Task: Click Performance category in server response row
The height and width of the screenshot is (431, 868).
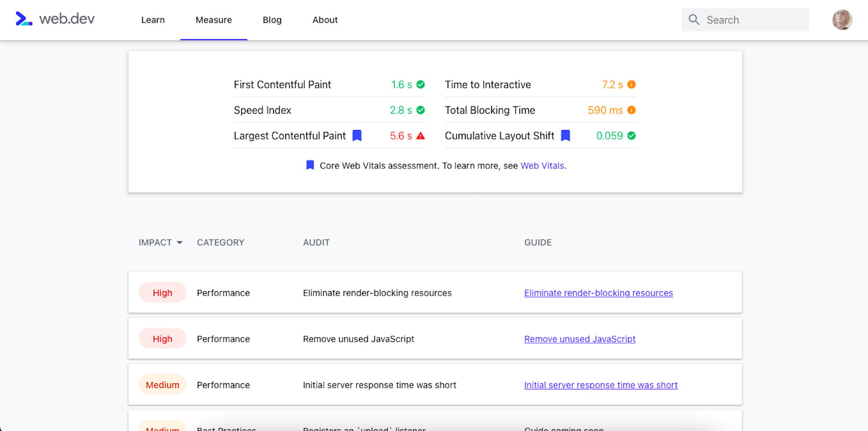Action: tap(224, 385)
